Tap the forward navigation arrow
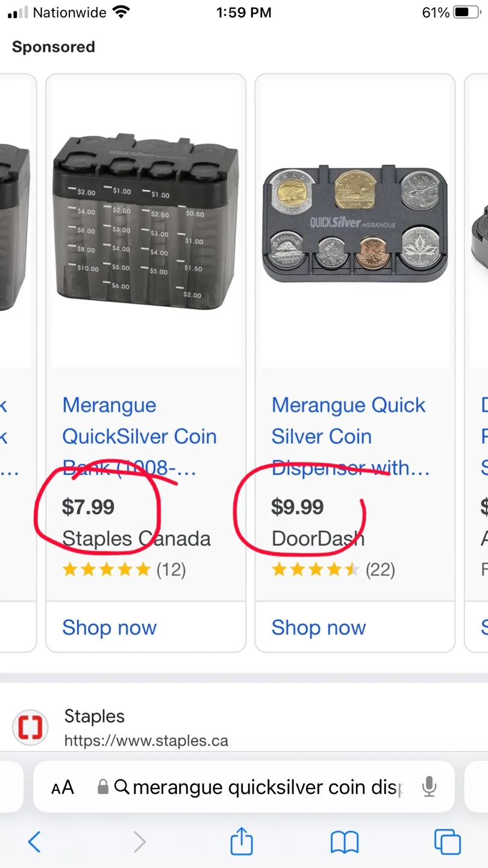Image resolution: width=488 pixels, height=868 pixels. click(139, 841)
